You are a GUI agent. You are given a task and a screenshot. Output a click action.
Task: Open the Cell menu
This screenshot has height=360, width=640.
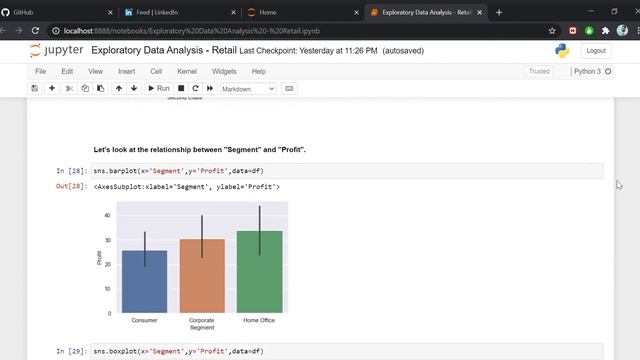(x=156, y=71)
